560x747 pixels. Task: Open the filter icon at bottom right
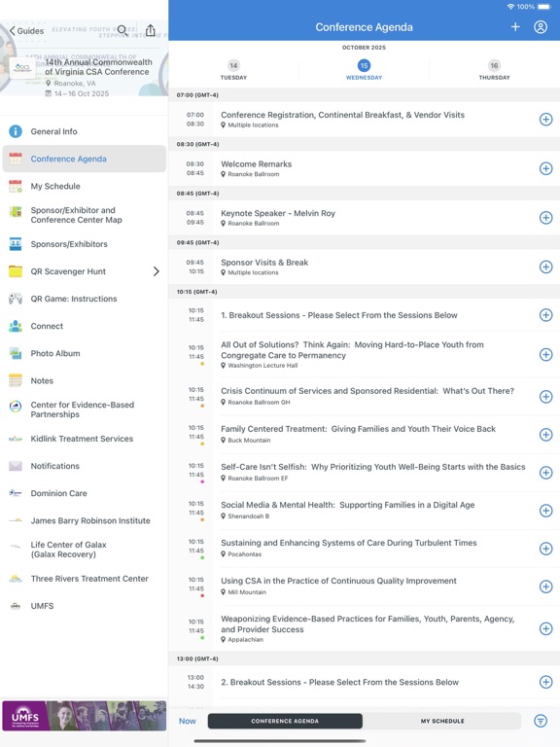coord(541,721)
